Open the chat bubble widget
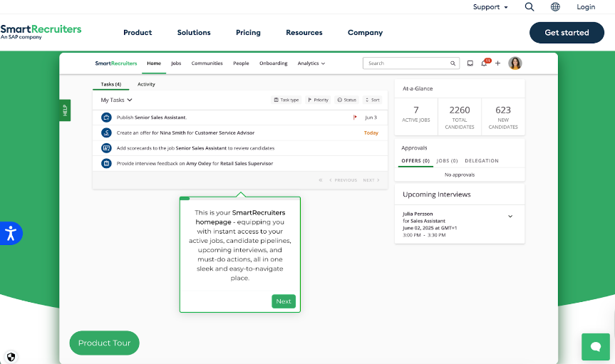This screenshot has height=364, width=615. click(595, 347)
